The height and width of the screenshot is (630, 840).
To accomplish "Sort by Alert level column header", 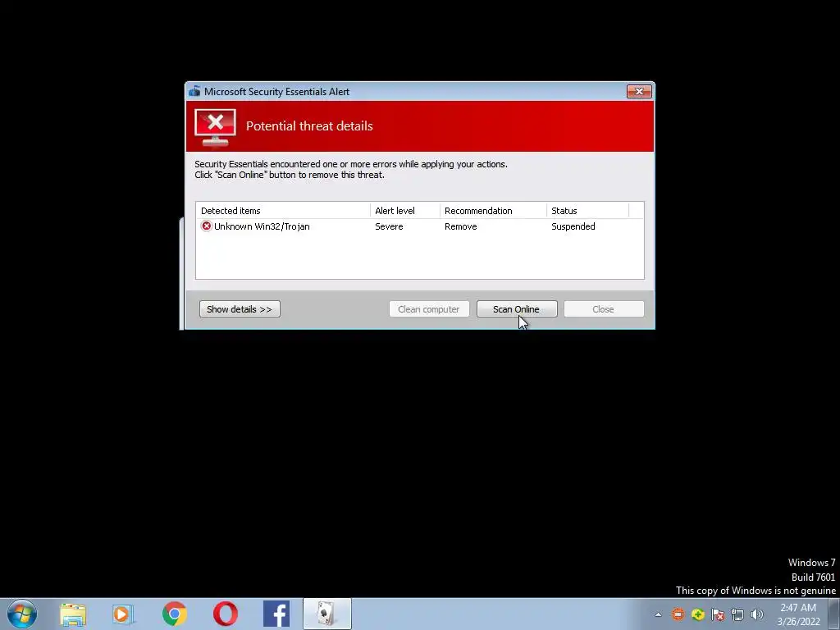I will point(405,211).
